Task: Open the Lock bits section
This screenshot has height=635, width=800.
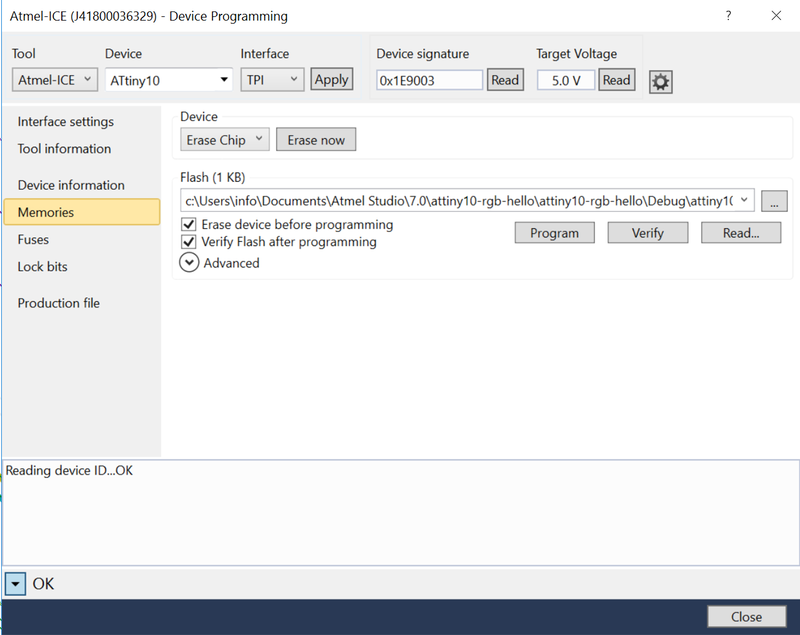Action: (x=42, y=267)
